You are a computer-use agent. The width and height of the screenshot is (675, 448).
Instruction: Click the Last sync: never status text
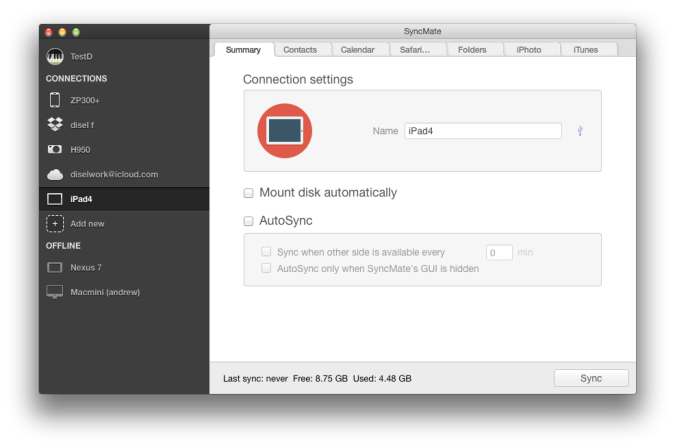coord(255,379)
